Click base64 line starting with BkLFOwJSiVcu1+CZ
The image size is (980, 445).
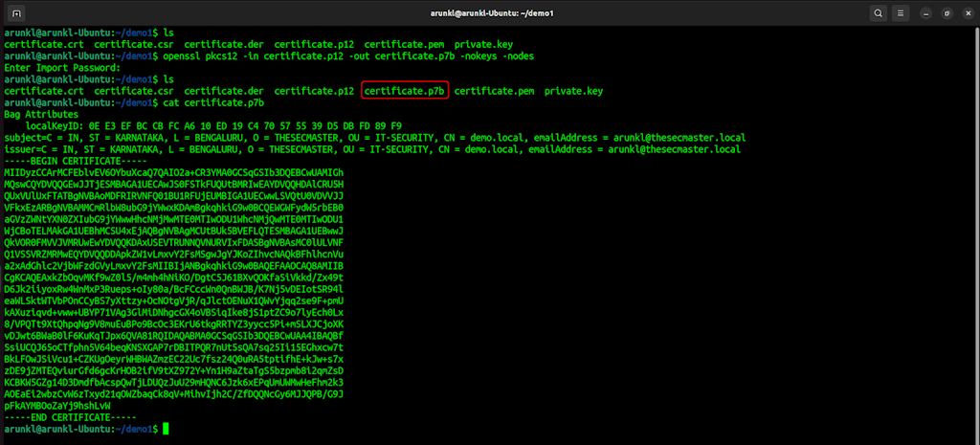pos(174,359)
